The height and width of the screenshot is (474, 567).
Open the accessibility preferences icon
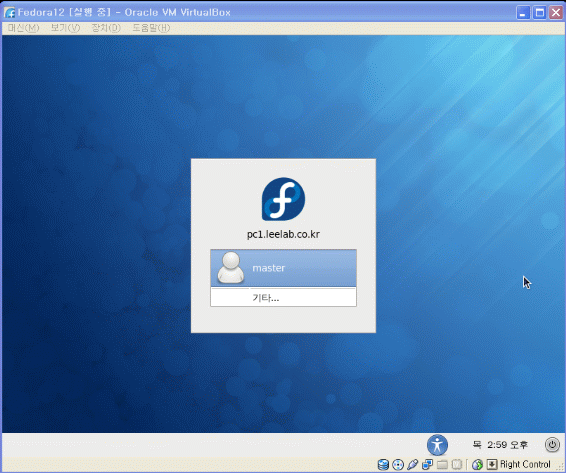coord(437,445)
